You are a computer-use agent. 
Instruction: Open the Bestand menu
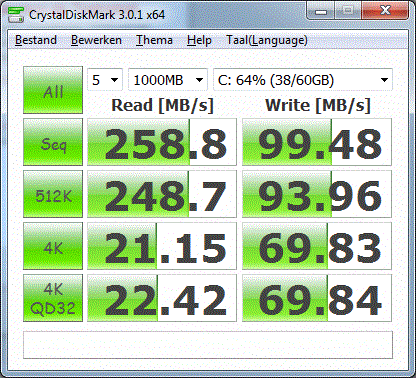point(36,40)
